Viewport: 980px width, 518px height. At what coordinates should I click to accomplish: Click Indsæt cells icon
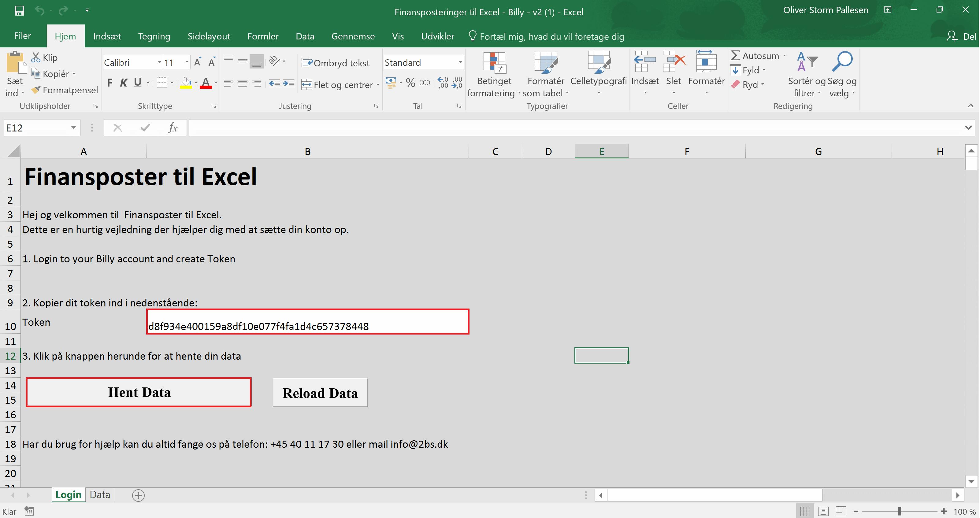tap(645, 62)
